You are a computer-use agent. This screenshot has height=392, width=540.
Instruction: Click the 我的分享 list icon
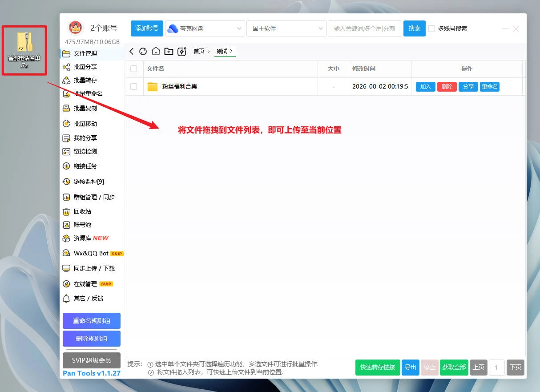click(66, 138)
